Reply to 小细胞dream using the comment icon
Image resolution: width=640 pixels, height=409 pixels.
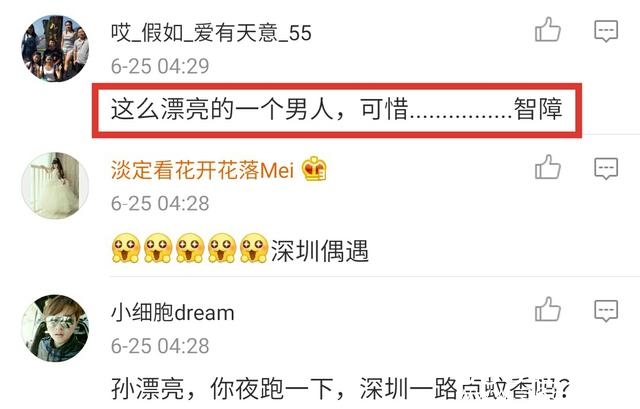[606, 311]
